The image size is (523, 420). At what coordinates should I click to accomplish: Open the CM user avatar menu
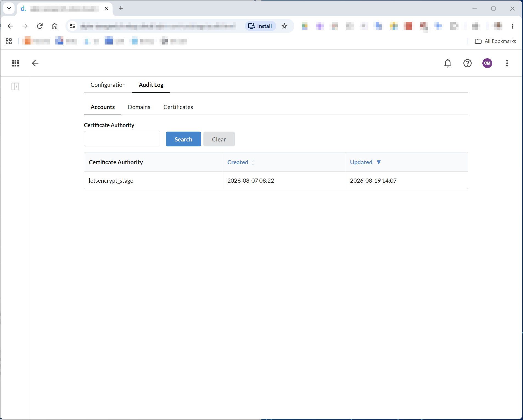487,63
